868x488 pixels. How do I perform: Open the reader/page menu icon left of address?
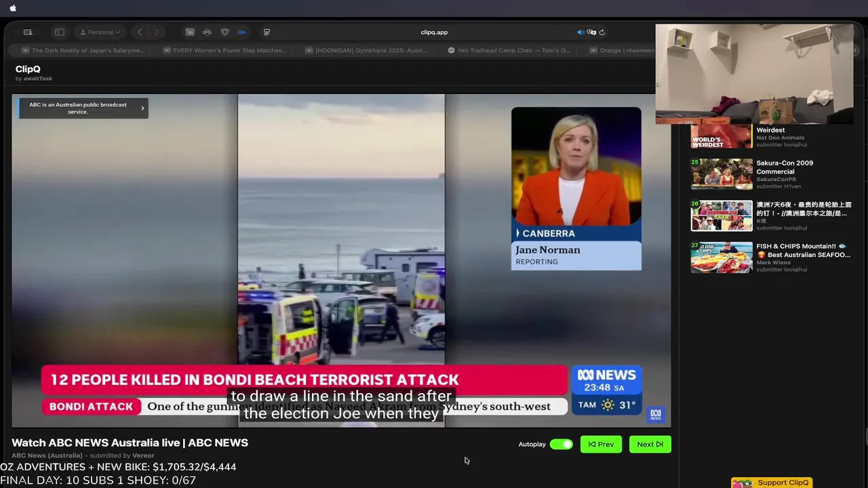coord(267,32)
